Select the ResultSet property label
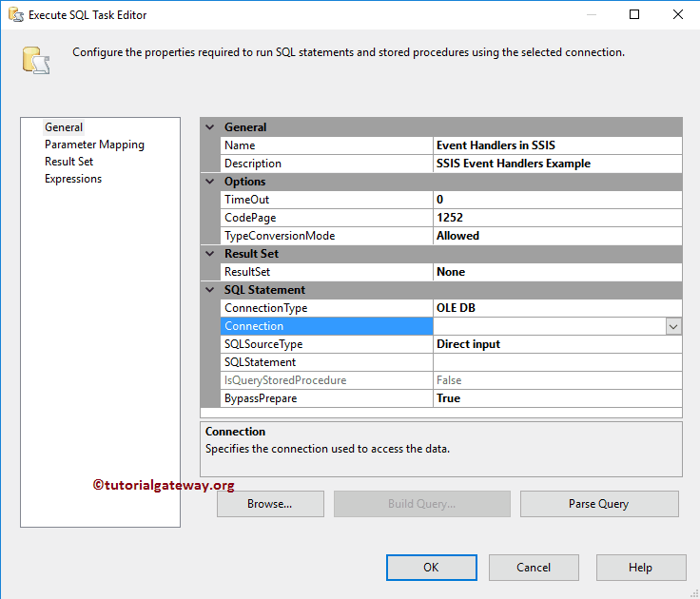Viewport: 700px width, 599px height. point(326,272)
